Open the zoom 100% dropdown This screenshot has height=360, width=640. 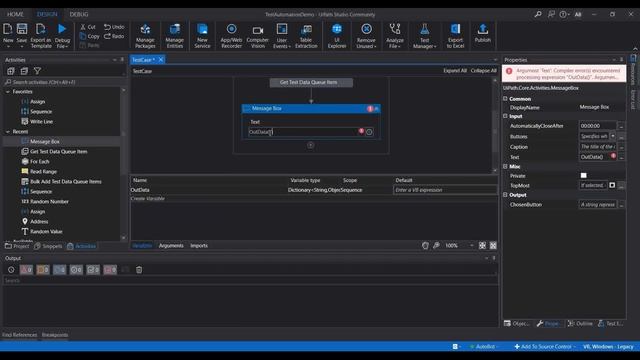point(472,245)
